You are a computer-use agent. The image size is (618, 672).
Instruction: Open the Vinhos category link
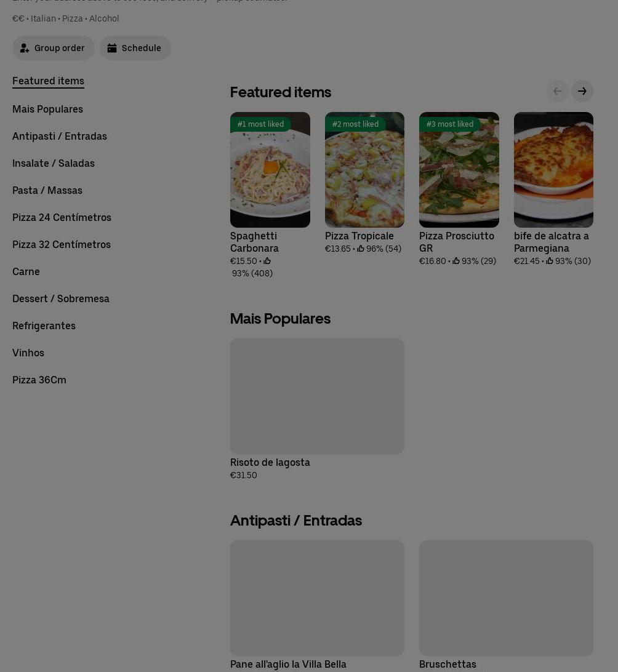(28, 353)
